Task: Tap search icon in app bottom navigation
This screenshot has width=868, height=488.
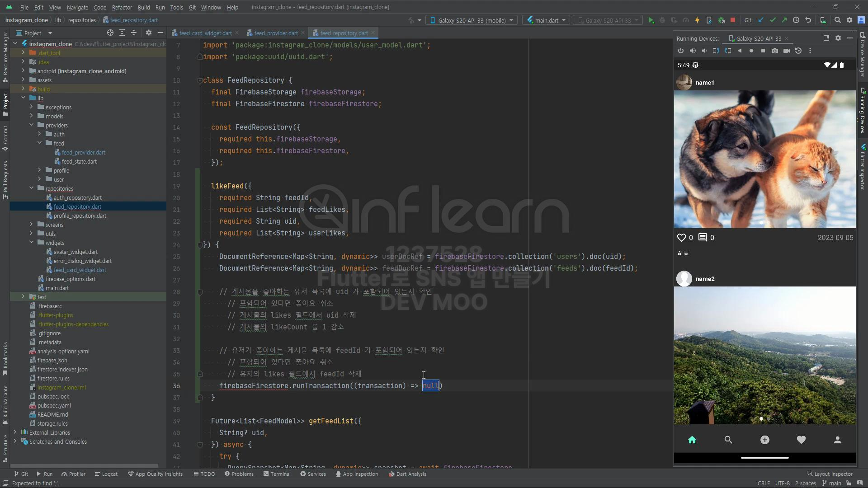Action: 728,440
